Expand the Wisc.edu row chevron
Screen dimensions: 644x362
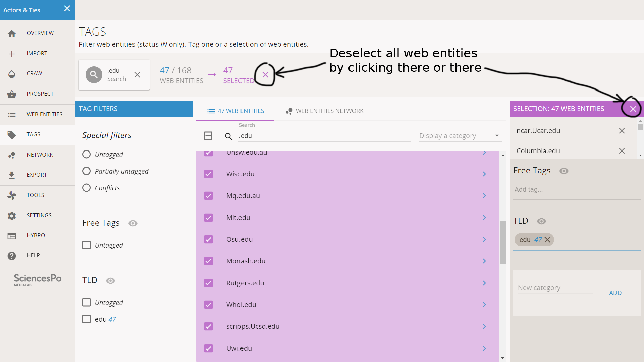(x=484, y=174)
